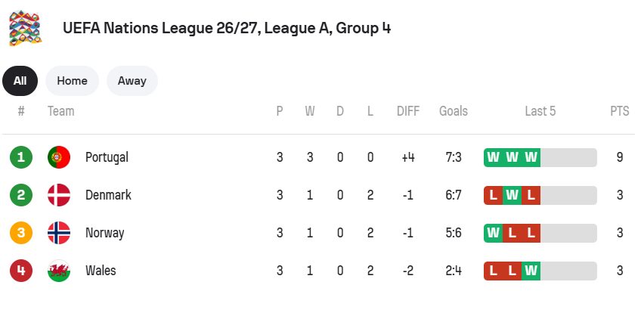Click the Portugal flag icon

[x=59, y=157]
